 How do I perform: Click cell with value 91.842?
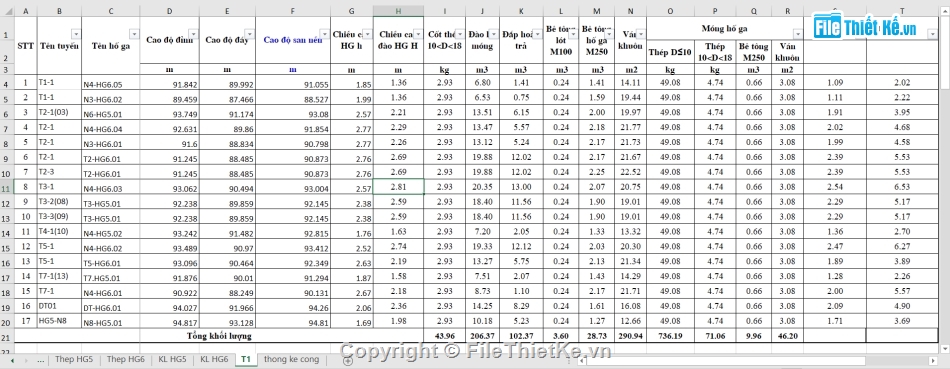pyautogui.click(x=169, y=83)
